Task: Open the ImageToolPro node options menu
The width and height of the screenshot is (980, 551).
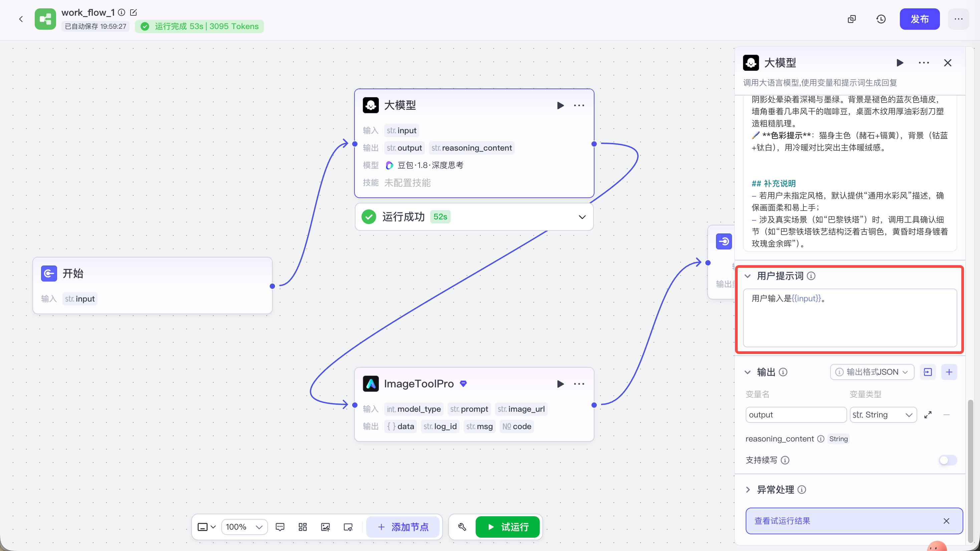Action: pyautogui.click(x=579, y=384)
